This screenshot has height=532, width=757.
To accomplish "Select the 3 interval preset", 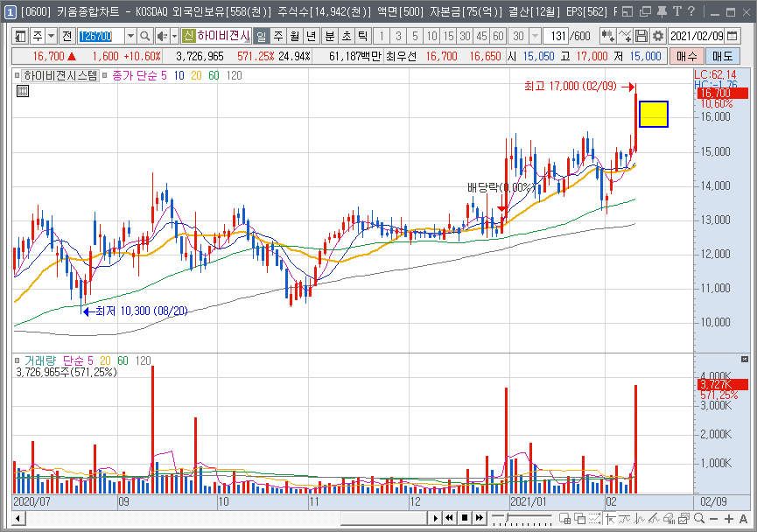I will (x=398, y=36).
